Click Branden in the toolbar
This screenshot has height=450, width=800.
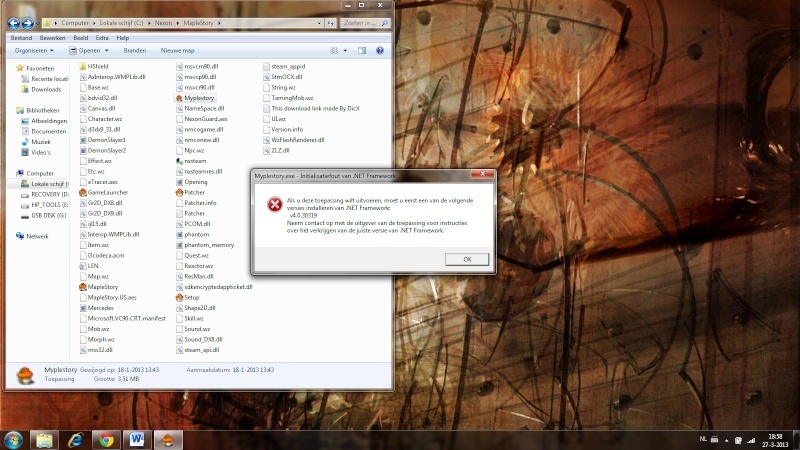pos(135,51)
